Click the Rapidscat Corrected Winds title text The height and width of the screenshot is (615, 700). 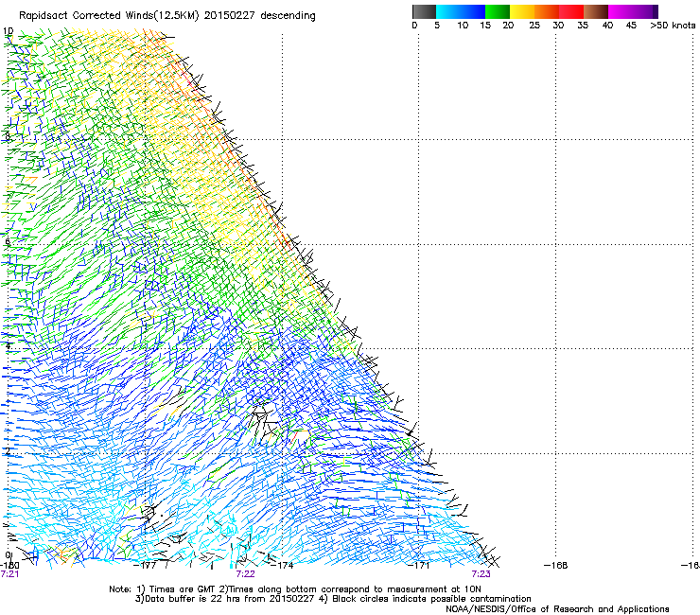coord(167,16)
